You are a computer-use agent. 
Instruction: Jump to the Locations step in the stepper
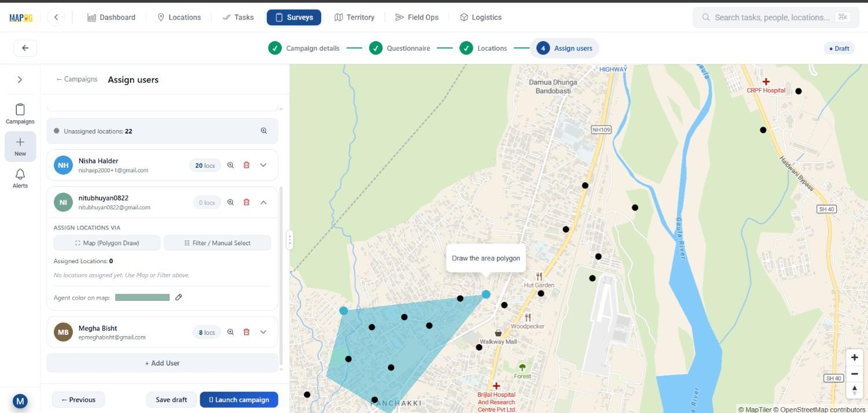point(483,48)
